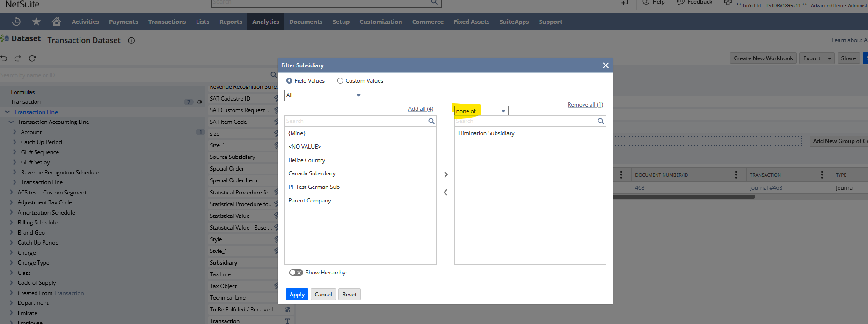Open the 'none of' operator dropdown
This screenshot has width=868, height=324.
[x=481, y=111]
